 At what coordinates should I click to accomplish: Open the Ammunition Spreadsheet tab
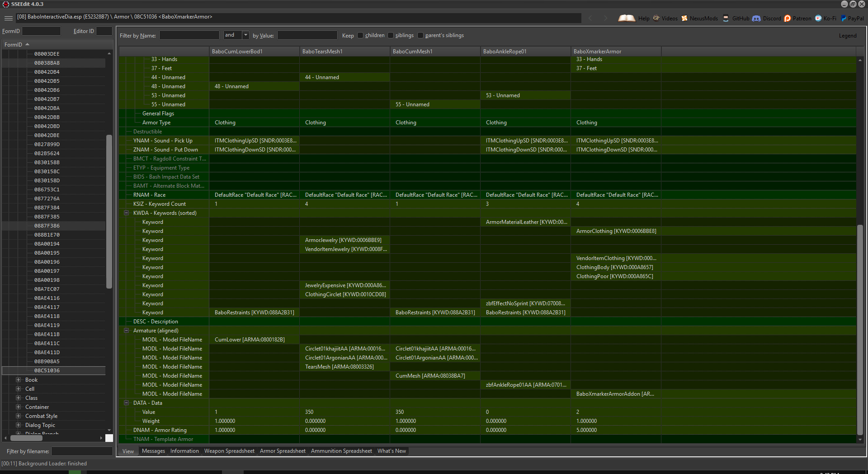(x=341, y=451)
